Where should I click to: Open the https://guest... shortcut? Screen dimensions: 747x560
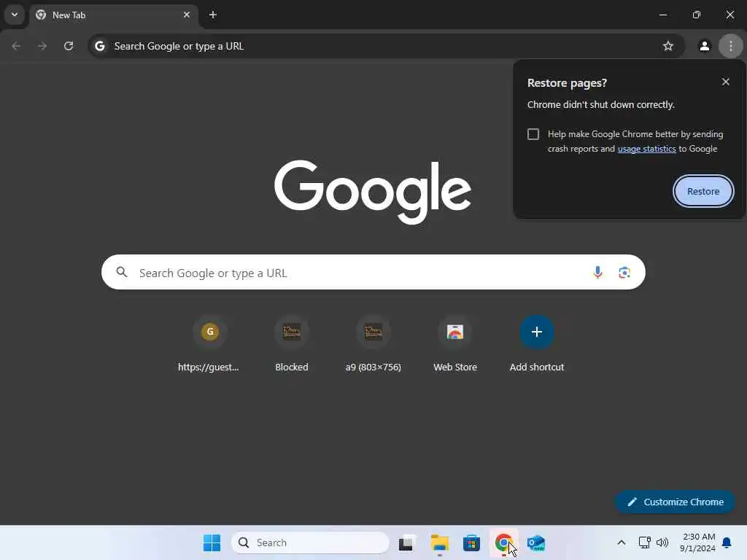tap(209, 345)
